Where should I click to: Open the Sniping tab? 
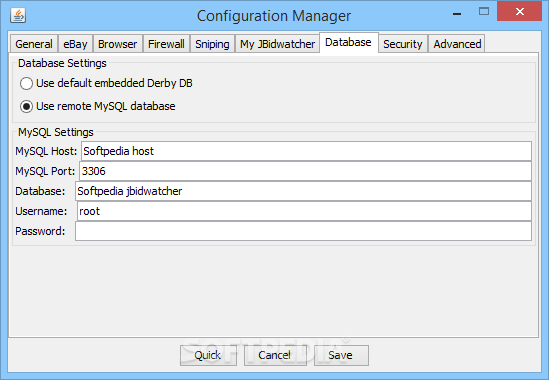[x=212, y=44]
